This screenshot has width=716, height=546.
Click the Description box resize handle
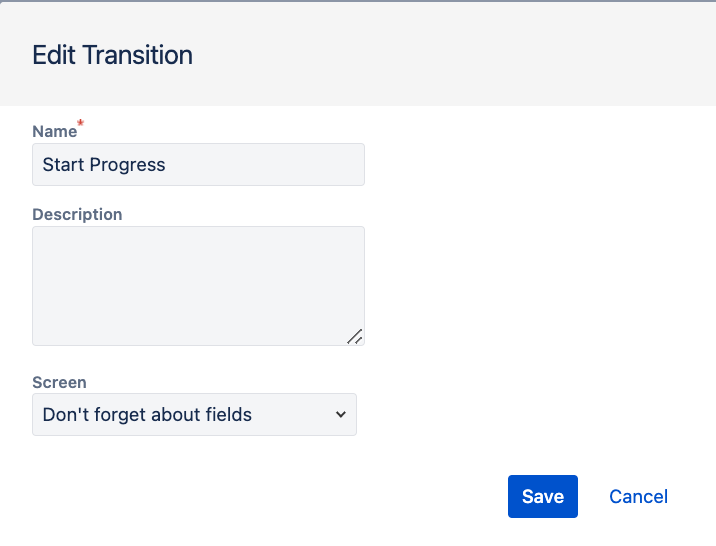[x=355, y=337]
